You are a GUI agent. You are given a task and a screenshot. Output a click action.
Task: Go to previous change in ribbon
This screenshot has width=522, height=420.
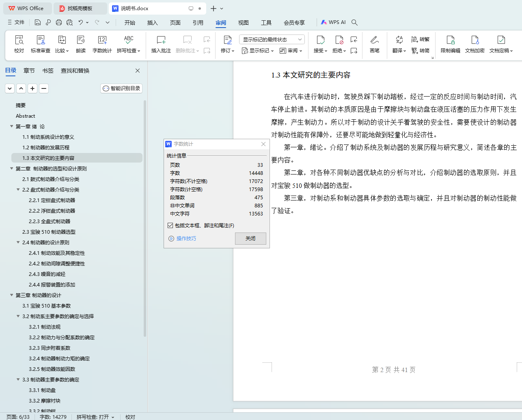point(354,39)
